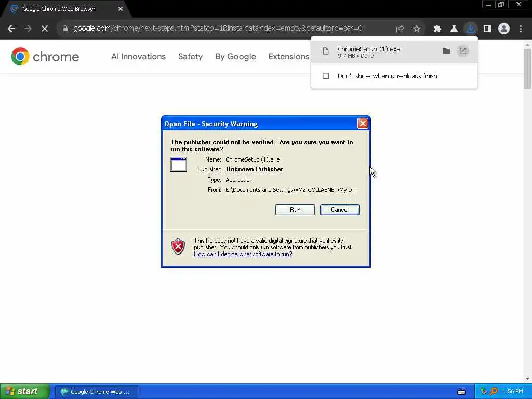Open the By Google menu item
The height and width of the screenshot is (399, 532).
pos(235,57)
